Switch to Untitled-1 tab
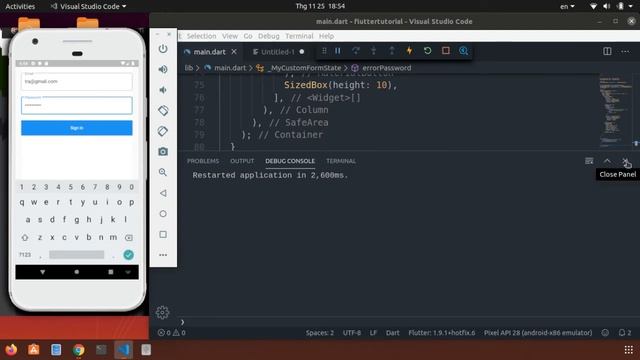This screenshot has height=360, width=640. (x=278, y=52)
